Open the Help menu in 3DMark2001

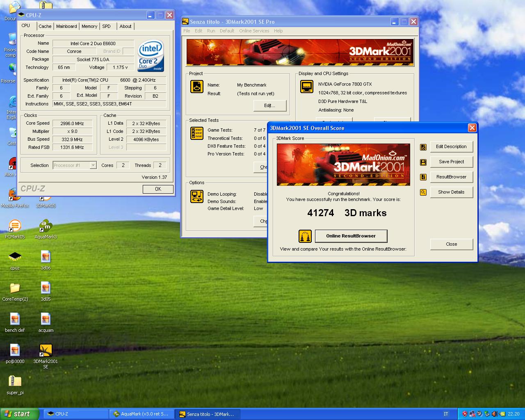click(278, 31)
